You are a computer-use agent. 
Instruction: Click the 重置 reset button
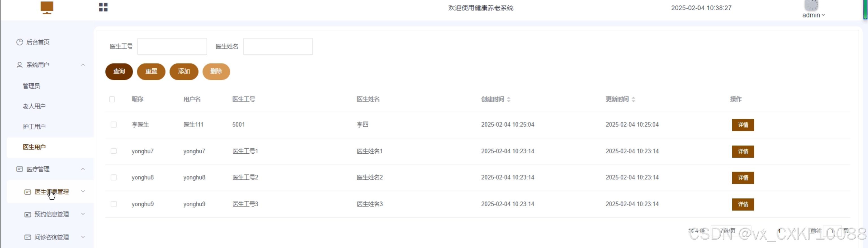coord(151,71)
